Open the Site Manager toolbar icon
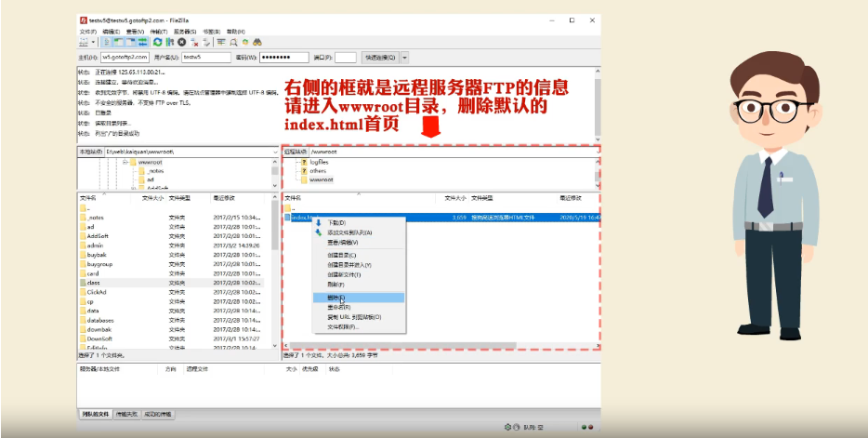This screenshot has height=438, width=868. pos(83,42)
